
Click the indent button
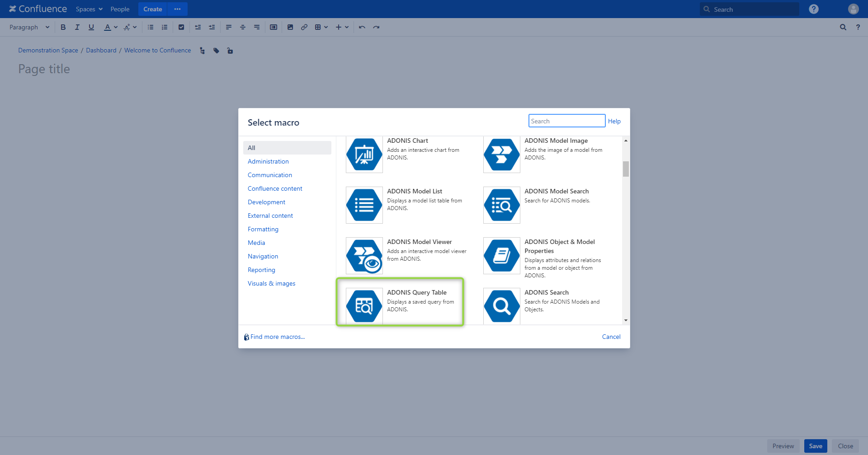(x=212, y=27)
